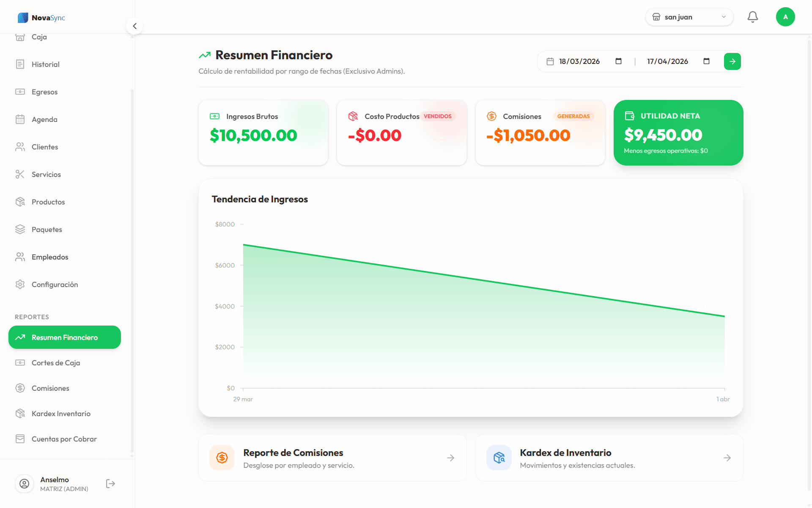The image size is (812, 508).
Task: Open the san juan branch dropdown
Action: pos(689,17)
